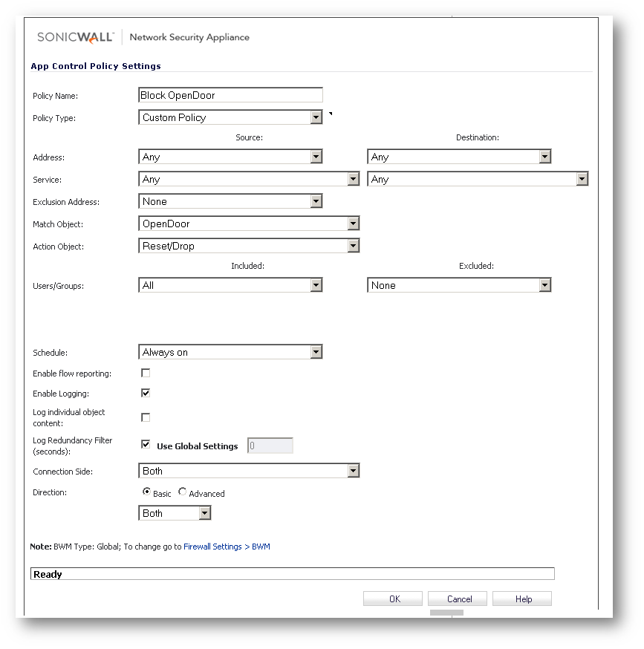Viewport: 644px width, 649px height.
Task: Select the Advanced direction radio button
Action: (182, 492)
